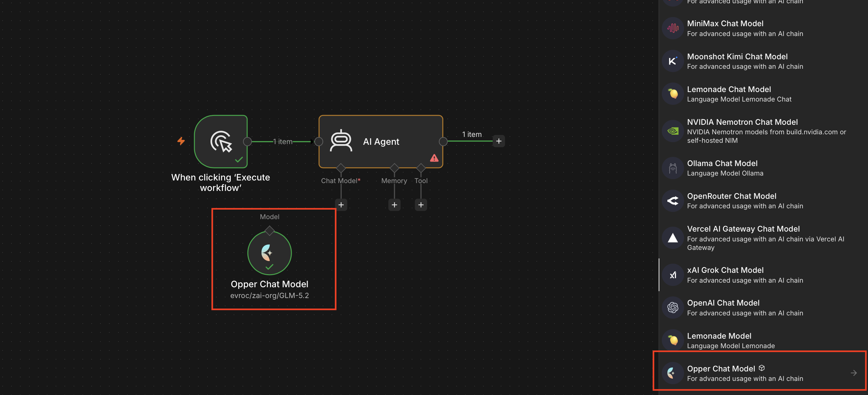Image resolution: width=868 pixels, height=395 pixels.
Task: Select the Opper Chat Model node on canvas
Action: [x=269, y=253]
